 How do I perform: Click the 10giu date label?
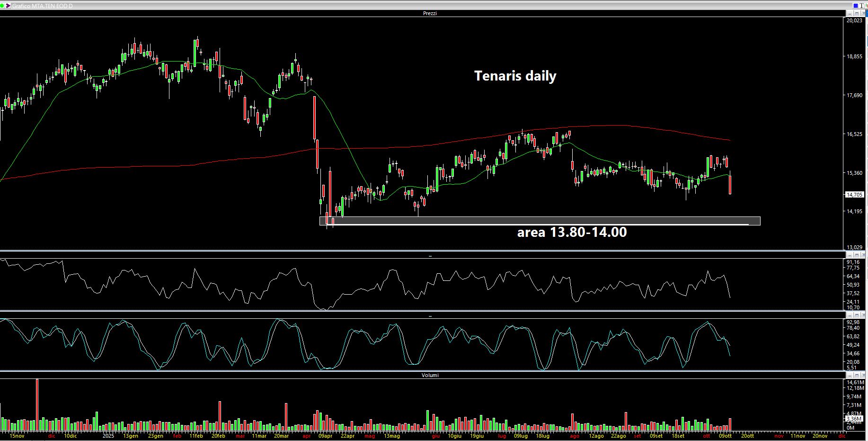(x=455, y=436)
